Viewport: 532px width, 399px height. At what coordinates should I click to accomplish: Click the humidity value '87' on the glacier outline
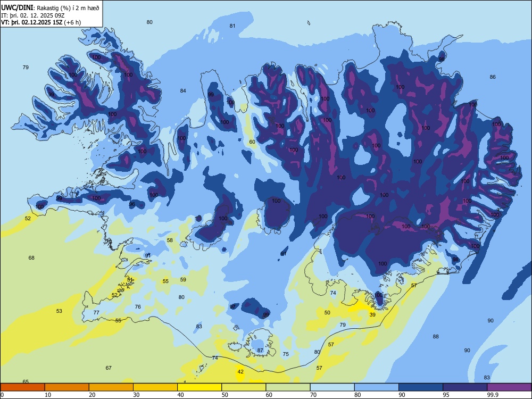pos(260,351)
